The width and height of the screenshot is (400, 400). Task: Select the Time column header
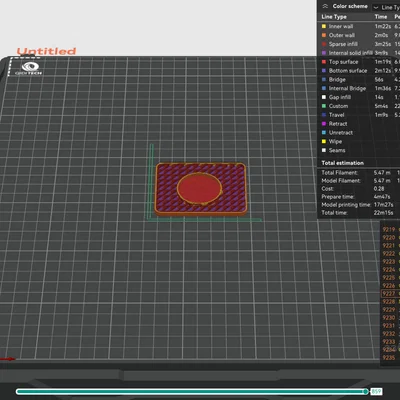pos(381,17)
